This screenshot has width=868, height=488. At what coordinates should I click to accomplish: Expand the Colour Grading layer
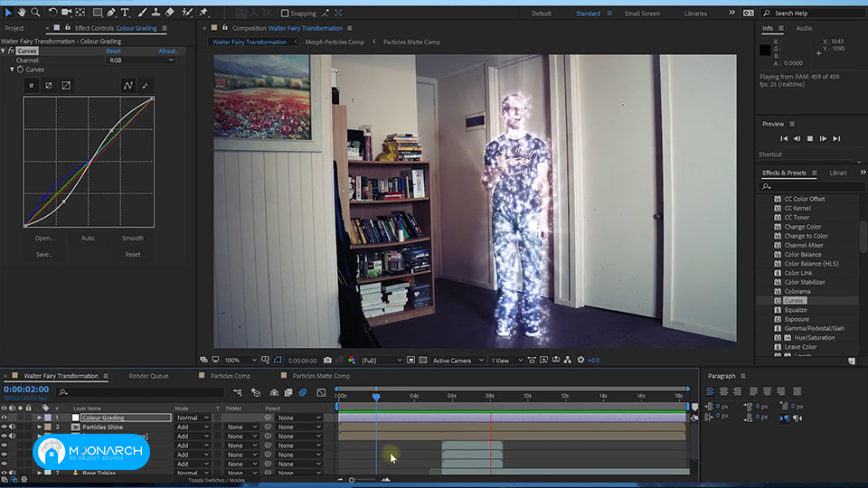tap(39, 418)
